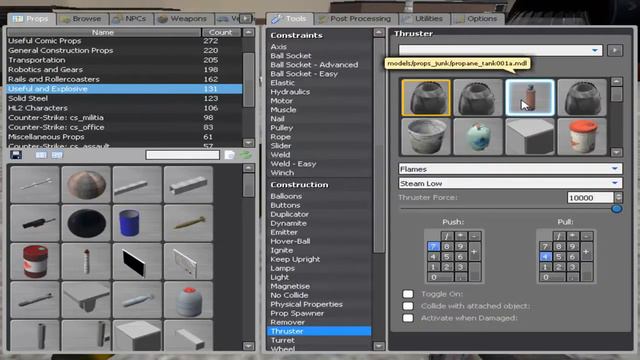This screenshot has height=360, width=640.
Task: Click the Thruster Force stepper arrows
Action: click(618, 198)
